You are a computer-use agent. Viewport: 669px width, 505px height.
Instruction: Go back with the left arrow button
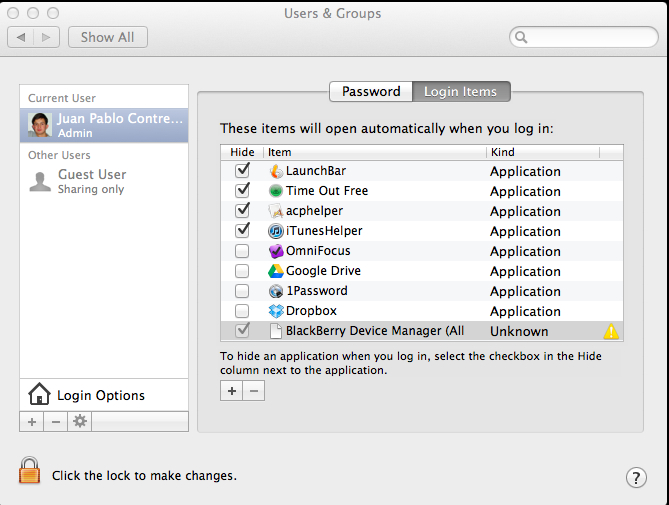pyautogui.click(x=20, y=37)
